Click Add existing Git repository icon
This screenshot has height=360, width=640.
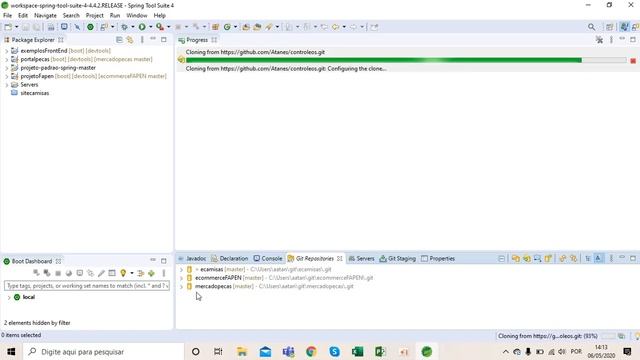(x=516, y=258)
